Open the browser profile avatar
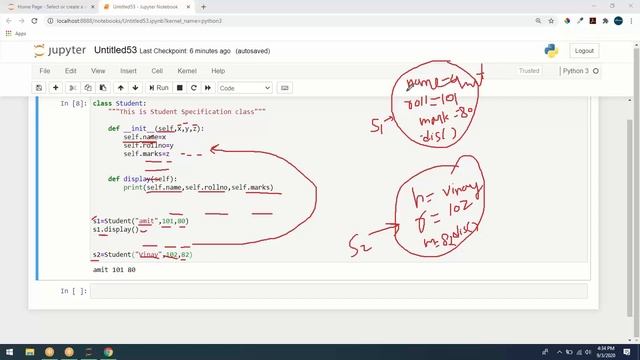The height and width of the screenshot is (360, 640). point(618,21)
